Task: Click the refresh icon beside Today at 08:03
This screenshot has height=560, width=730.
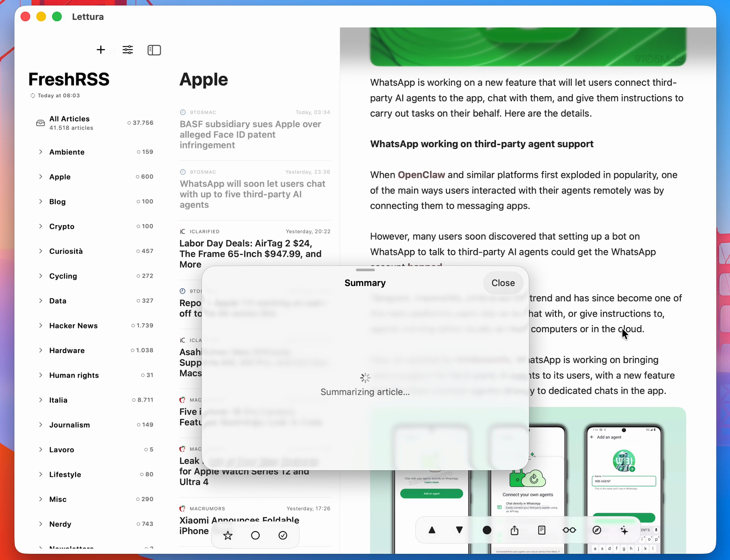Action: pyautogui.click(x=33, y=96)
